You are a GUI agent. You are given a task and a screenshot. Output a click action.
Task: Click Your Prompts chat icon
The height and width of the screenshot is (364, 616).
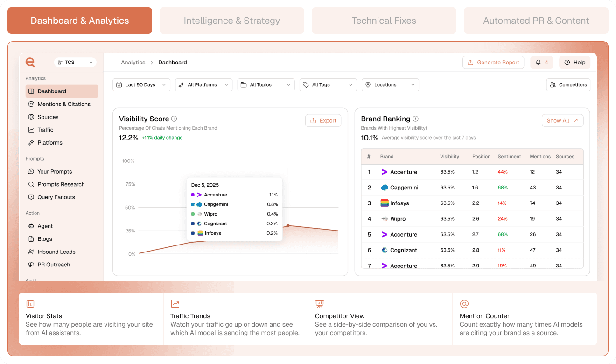click(x=31, y=172)
